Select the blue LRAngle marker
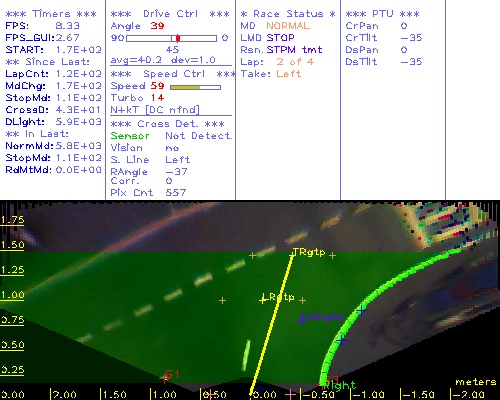Screen dimensions: 500x400 click(302, 320)
